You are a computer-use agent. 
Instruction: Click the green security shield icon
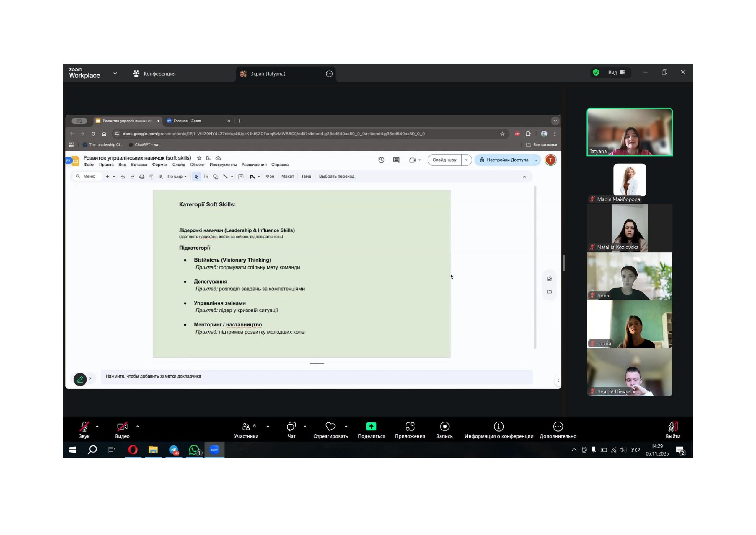pos(596,72)
